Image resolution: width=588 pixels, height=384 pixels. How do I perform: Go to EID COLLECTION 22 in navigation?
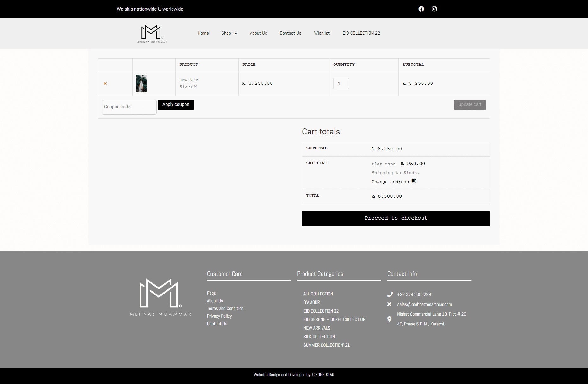pos(361,33)
